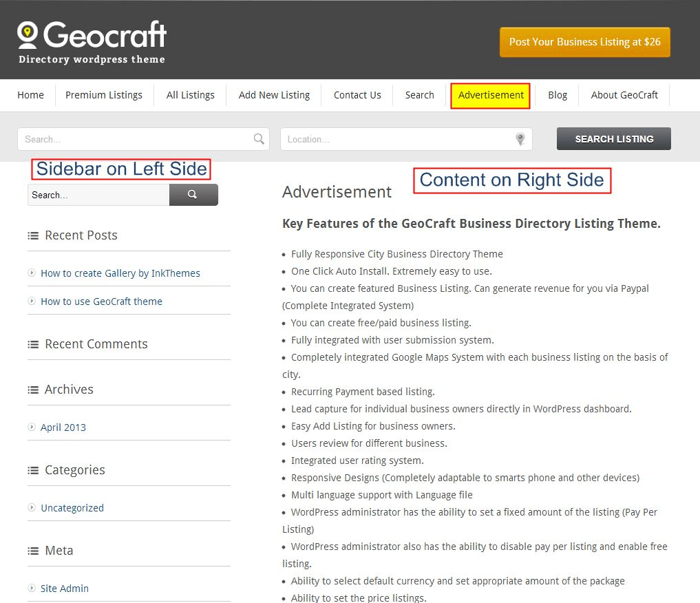The width and height of the screenshot is (700, 603).
Task: Open the Uncategorized category link
Action: click(72, 508)
